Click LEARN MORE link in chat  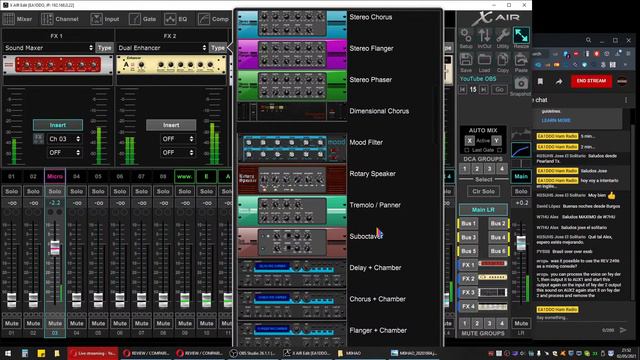tap(556, 120)
